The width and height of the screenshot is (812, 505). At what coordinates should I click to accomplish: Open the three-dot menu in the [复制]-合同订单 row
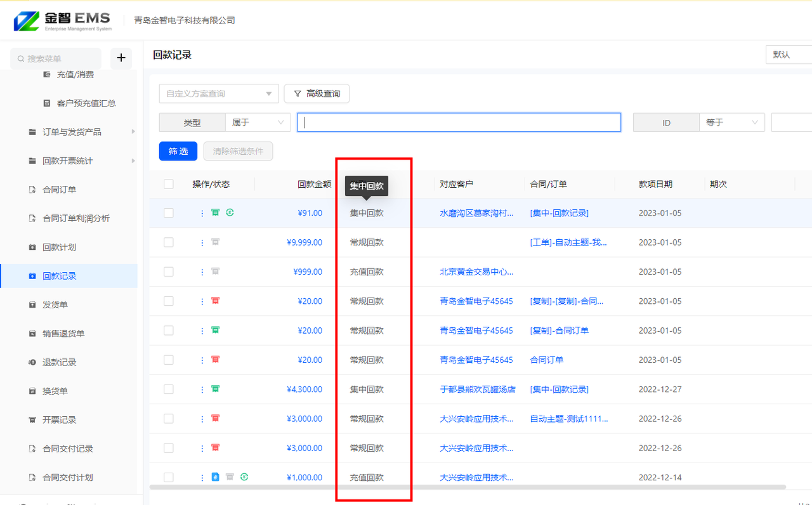(202, 331)
